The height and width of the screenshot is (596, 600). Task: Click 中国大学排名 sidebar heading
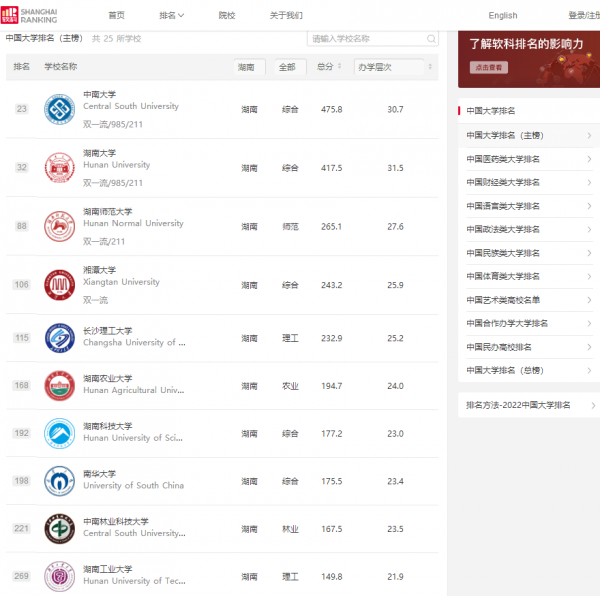pyautogui.click(x=491, y=111)
